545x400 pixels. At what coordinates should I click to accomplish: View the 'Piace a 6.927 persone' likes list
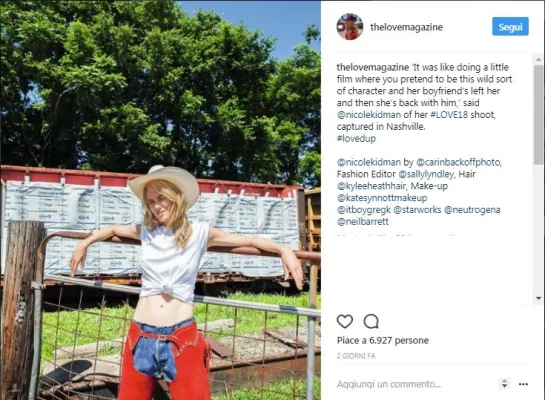click(383, 340)
